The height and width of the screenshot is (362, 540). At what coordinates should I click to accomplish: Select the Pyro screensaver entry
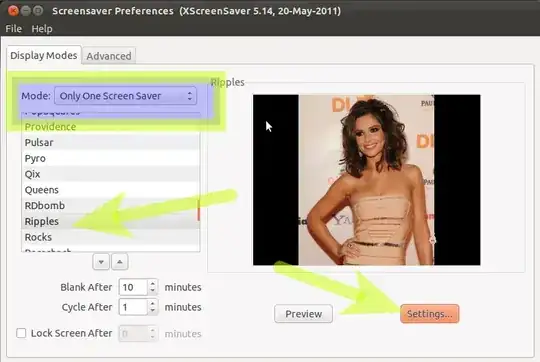pyautogui.click(x=111, y=158)
